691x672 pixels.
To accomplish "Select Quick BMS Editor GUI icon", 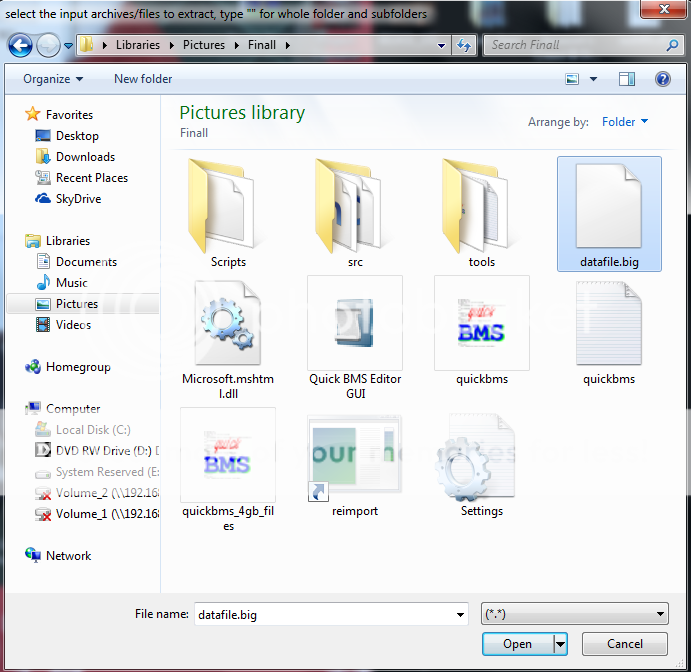I will tap(355, 324).
